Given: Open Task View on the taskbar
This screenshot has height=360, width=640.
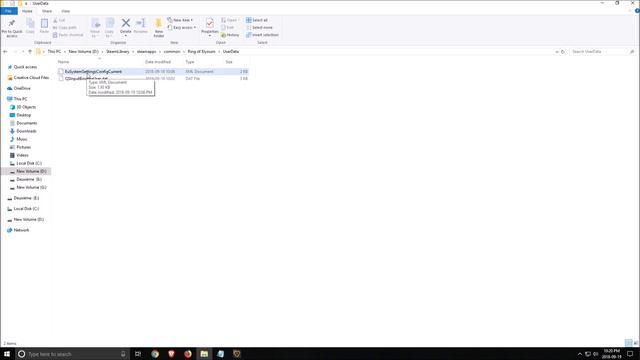Looking at the screenshot, I should (x=138, y=354).
